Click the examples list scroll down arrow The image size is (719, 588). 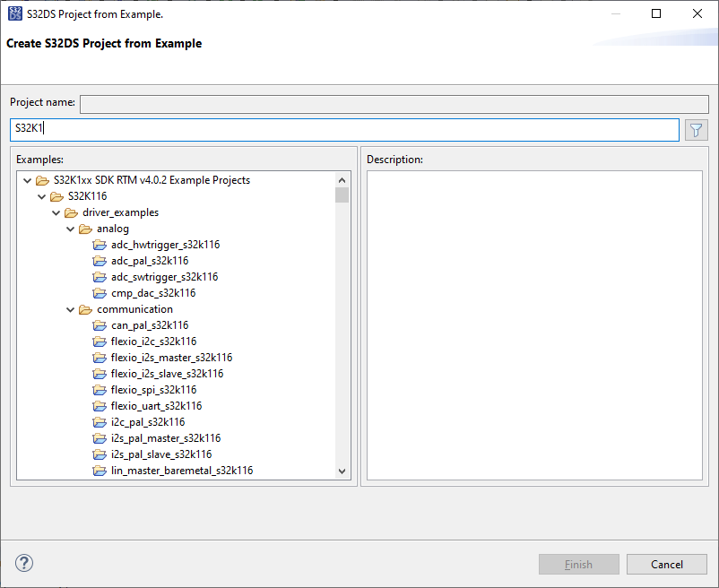[342, 471]
